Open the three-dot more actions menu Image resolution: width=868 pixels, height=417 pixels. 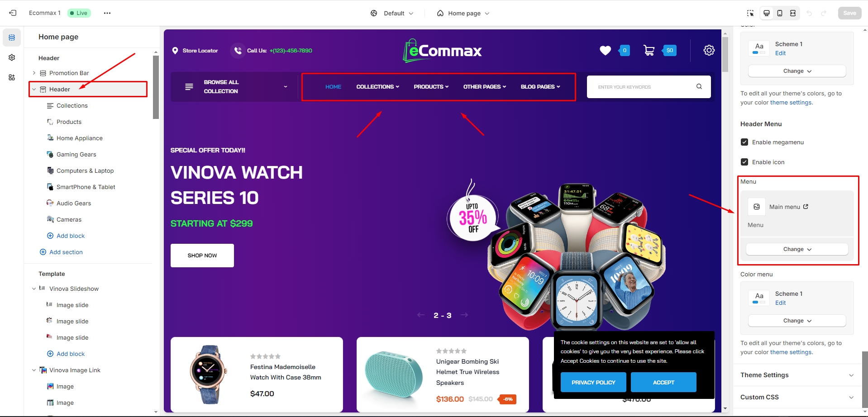coord(107,13)
